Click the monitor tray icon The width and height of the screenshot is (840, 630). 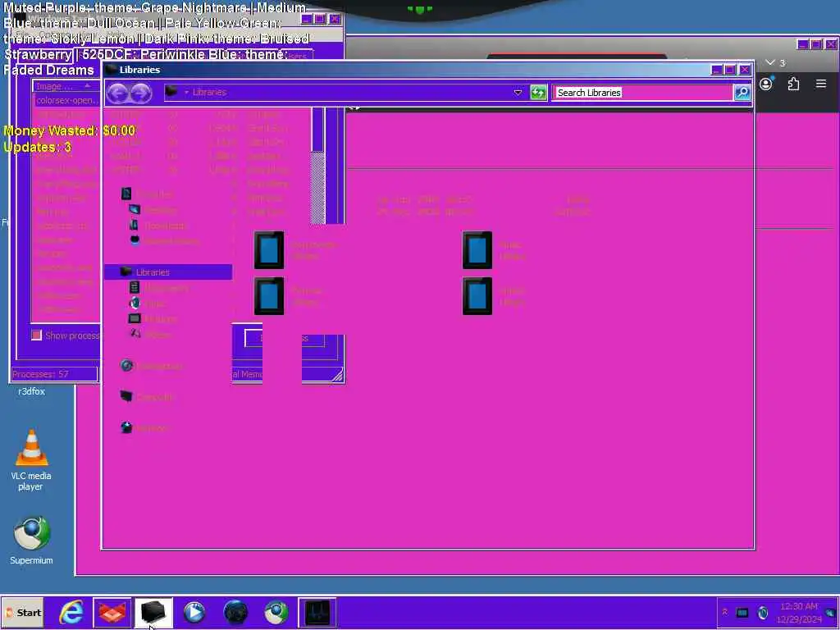[742, 612]
